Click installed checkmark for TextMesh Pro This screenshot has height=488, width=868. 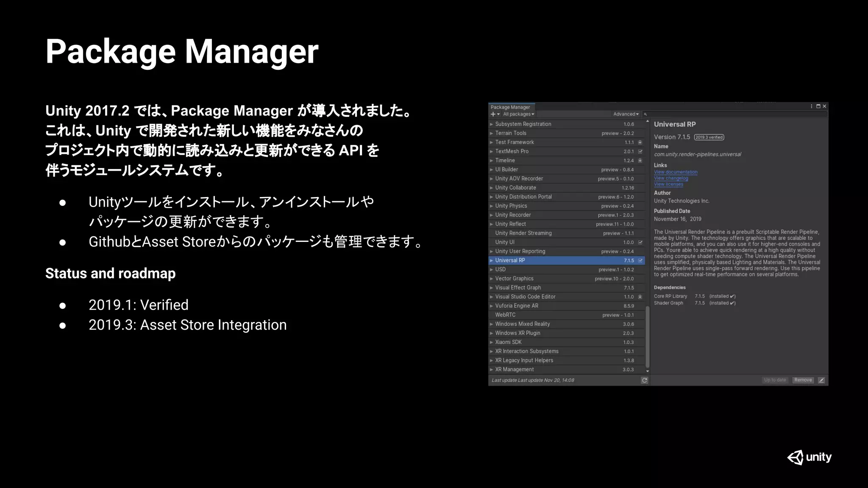pyautogui.click(x=640, y=152)
